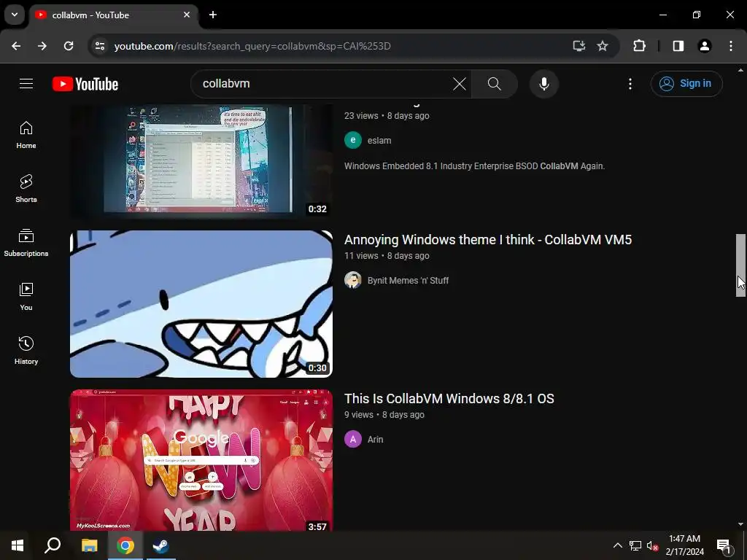
Task: Open 'Annoying Windows theme I think' title
Action: 488,239
